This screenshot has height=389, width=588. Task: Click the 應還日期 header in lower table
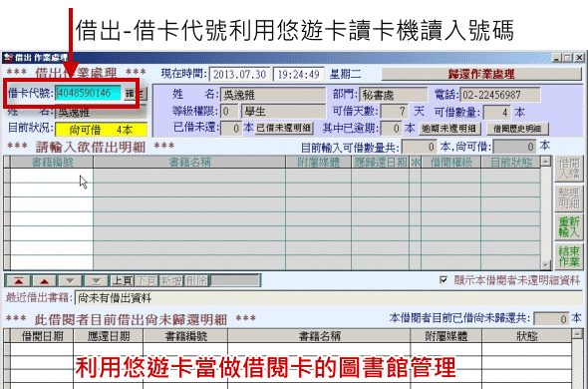[109, 336]
